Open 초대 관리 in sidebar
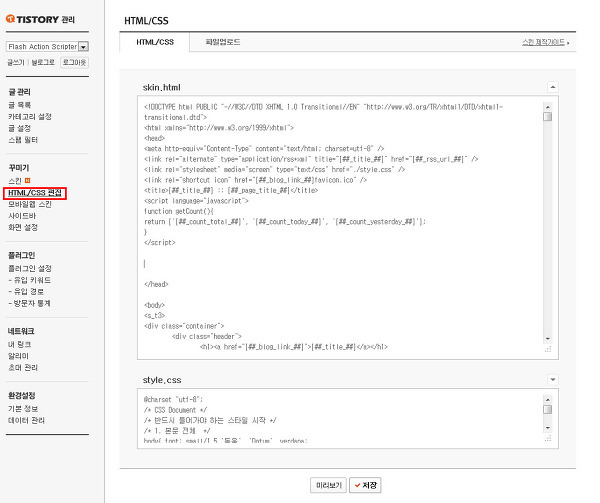This screenshot has width=600, height=503. point(23,368)
